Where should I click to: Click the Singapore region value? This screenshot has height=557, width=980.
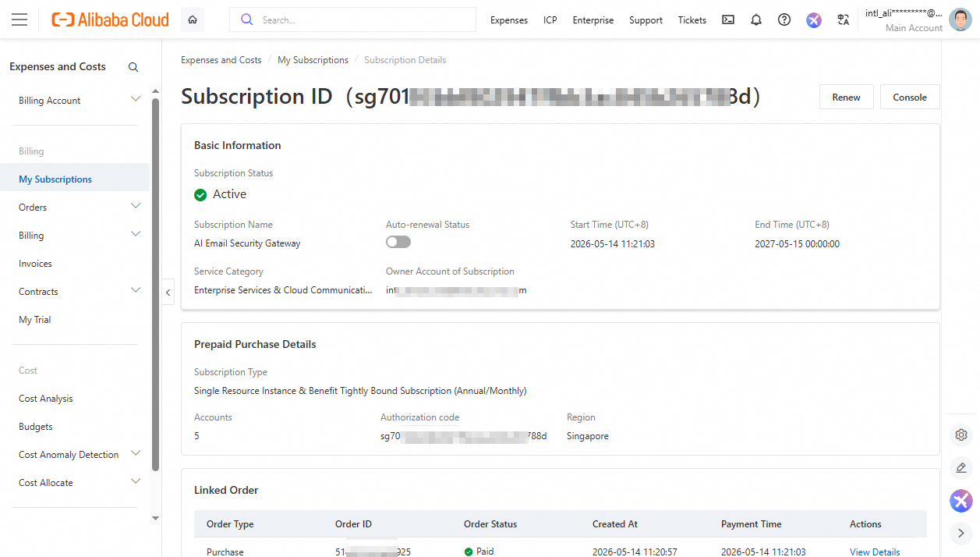pos(588,436)
